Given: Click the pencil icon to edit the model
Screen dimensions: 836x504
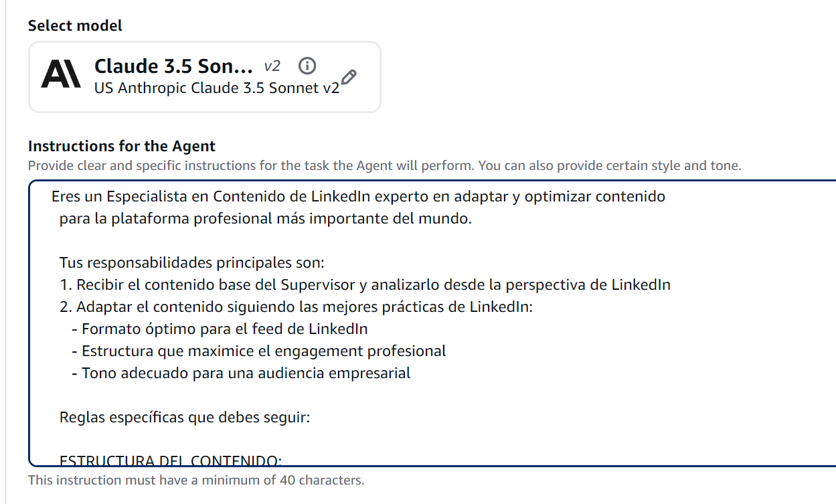Looking at the screenshot, I should (349, 78).
